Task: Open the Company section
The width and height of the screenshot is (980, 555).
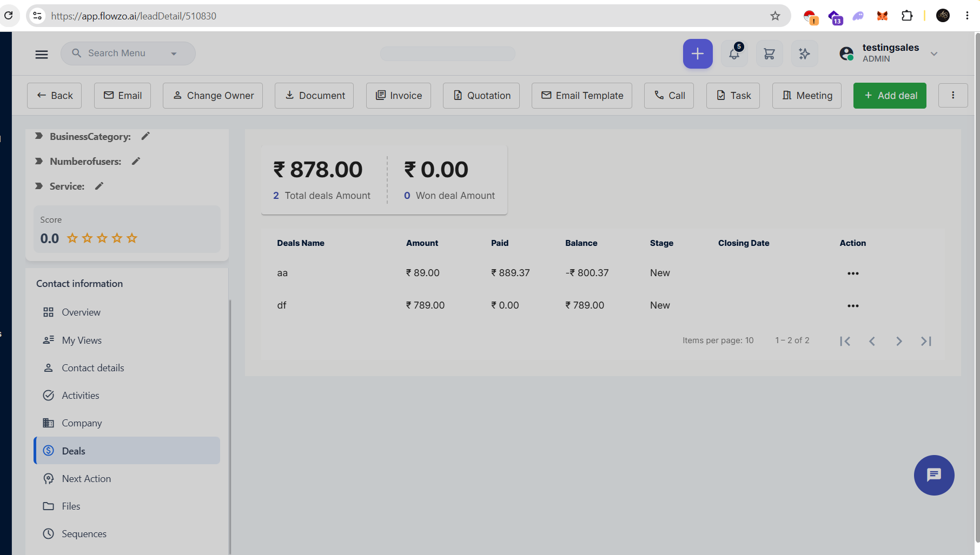Action: [127, 423]
